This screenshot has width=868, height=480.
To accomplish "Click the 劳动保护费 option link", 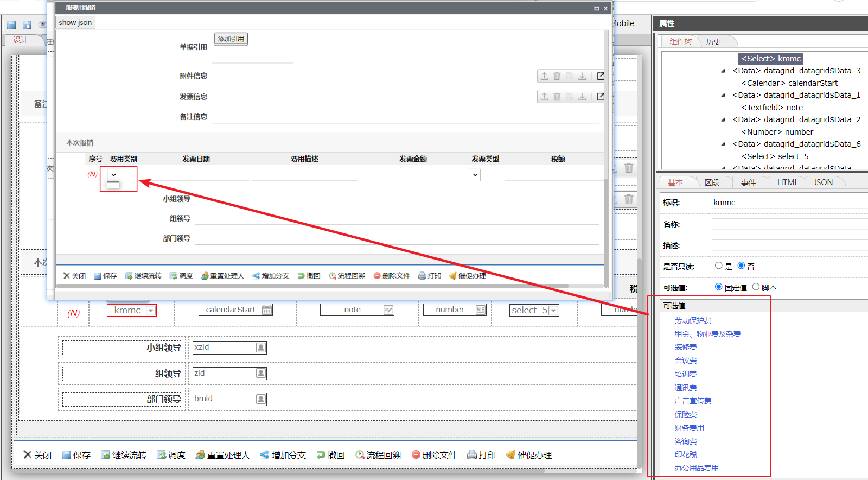I will coord(693,320).
